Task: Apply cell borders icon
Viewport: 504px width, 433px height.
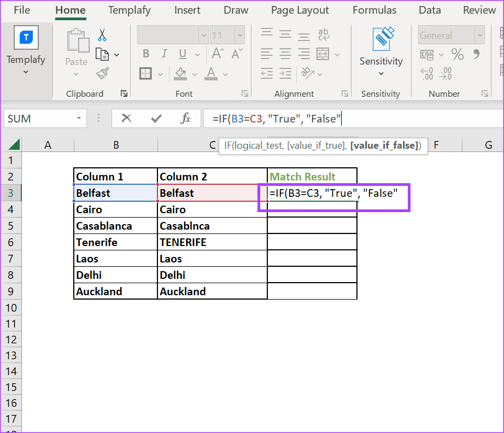Action: tap(145, 74)
